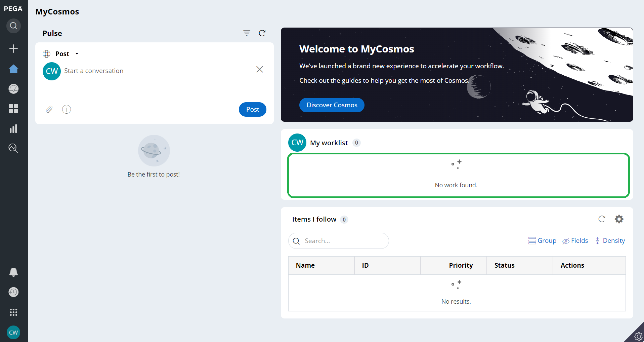Open the Explore Data icon in sidebar
The height and width of the screenshot is (342, 644).
click(13, 148)
